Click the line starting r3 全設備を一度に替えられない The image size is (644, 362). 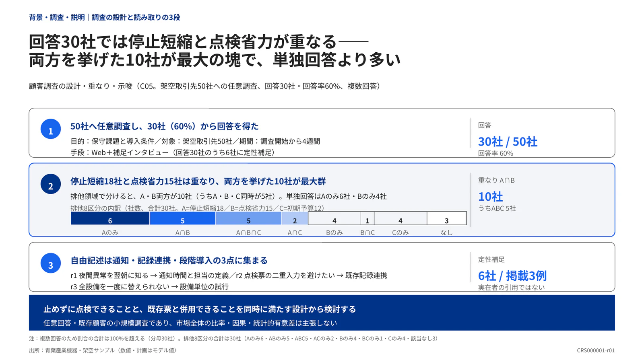coord(149,287)
